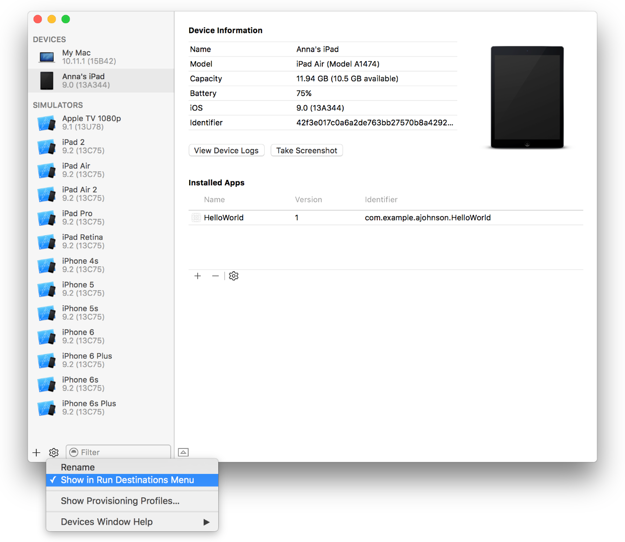The height and width of the screenshot is (542, 625).
Task: Click the iPhone 6 Plus simulator icon
Action: 47,360
